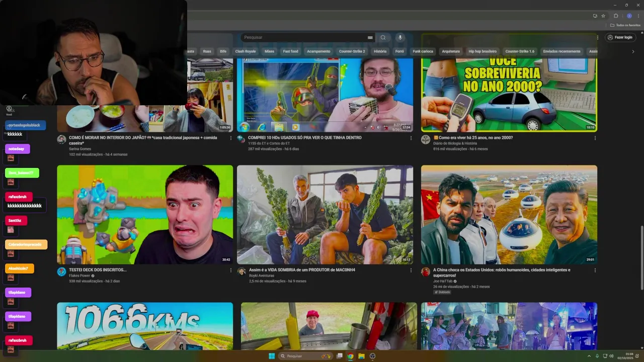
Task: Select the Hip hop brasileiro chip
Action: point(482,51)
